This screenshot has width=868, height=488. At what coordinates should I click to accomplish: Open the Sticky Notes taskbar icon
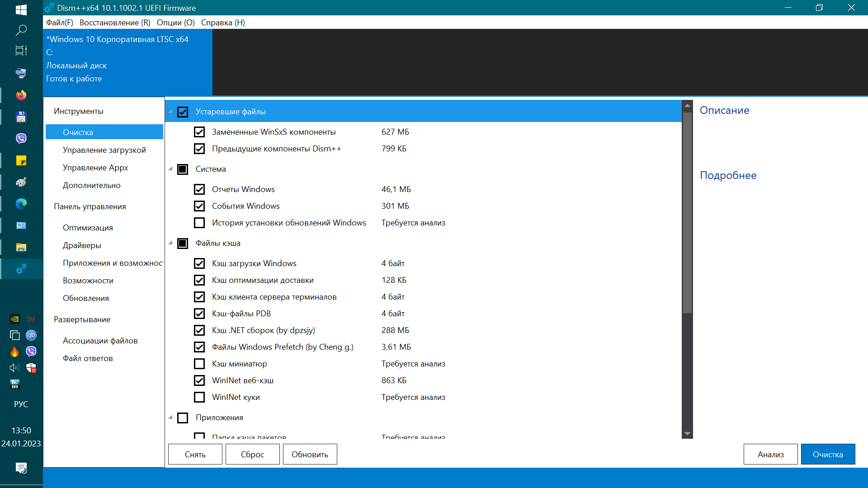(21, 160)
